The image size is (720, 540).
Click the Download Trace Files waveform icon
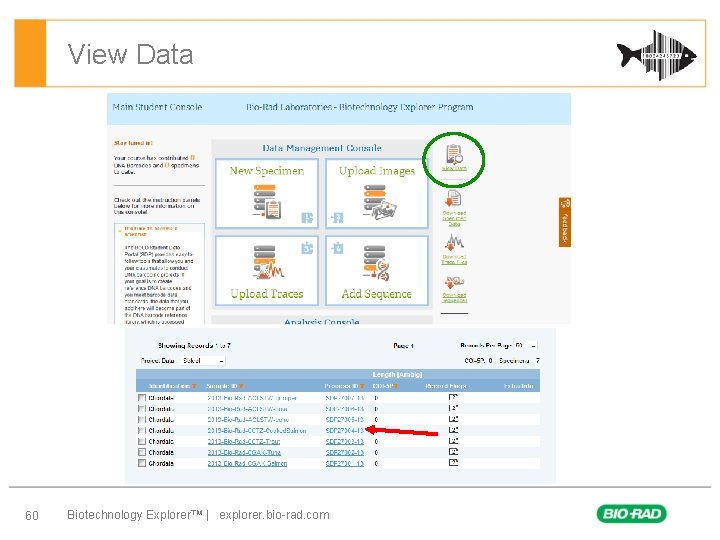tap(454, 242)
